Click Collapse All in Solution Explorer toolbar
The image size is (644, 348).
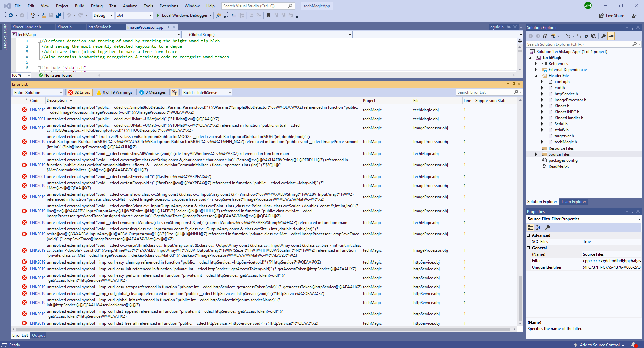pos(586,36)
